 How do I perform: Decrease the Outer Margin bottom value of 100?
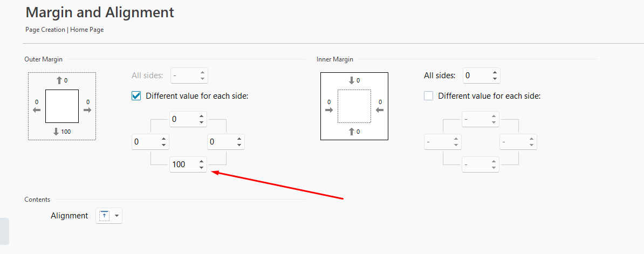(202, 168)
